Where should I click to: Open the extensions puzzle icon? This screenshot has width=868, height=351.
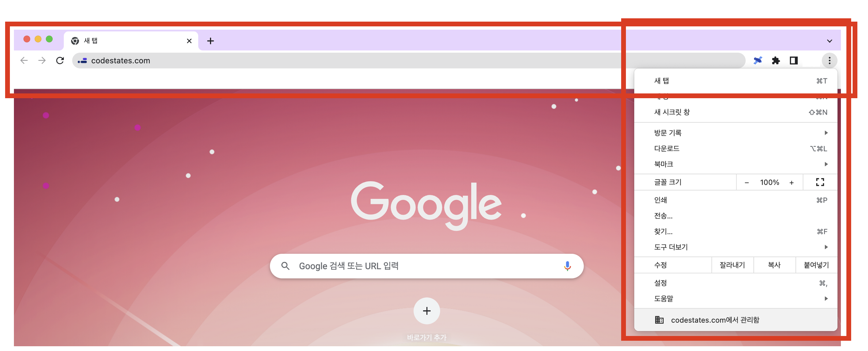(x=776, y=60)
